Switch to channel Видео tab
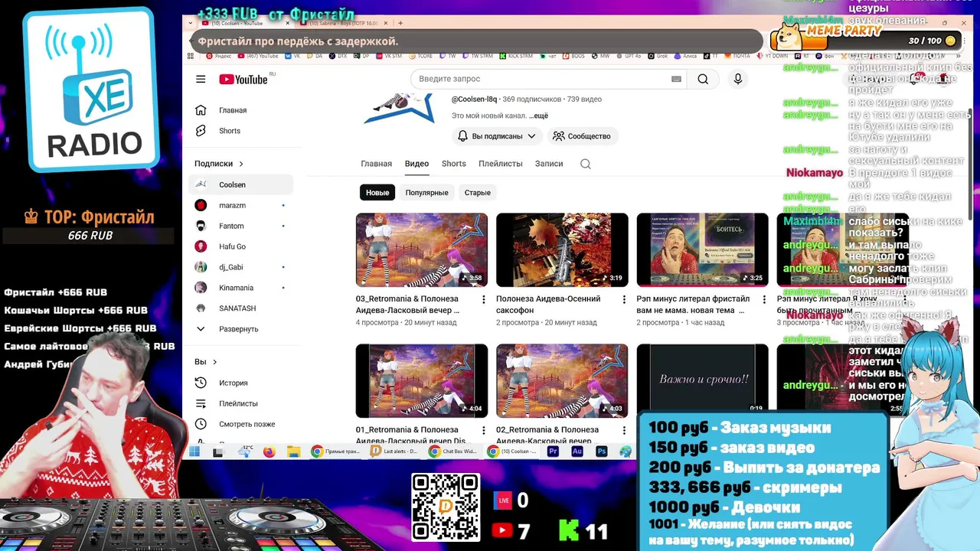Viewport: 980px width, 551px height. point(416,164)
